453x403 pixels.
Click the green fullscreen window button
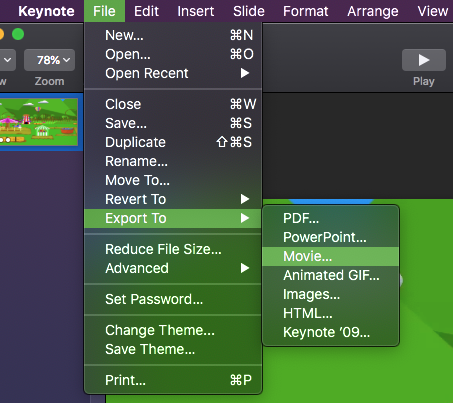point(18,34)
